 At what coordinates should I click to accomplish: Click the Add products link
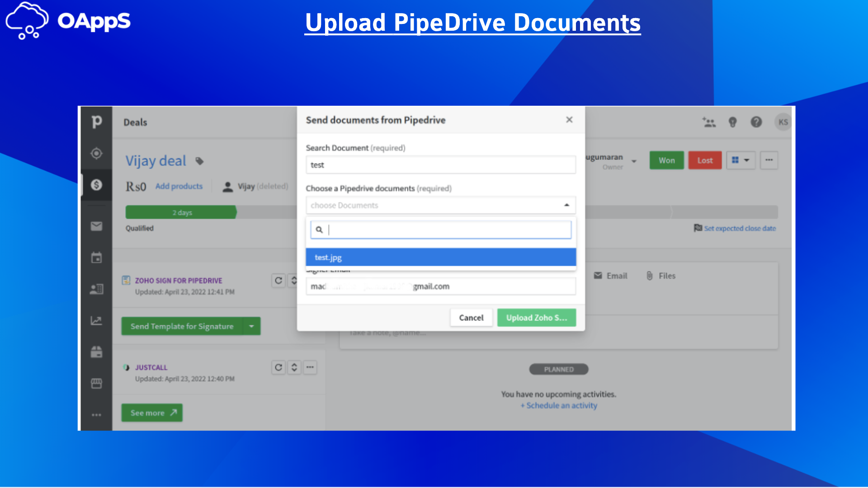[x=179, y=186]
